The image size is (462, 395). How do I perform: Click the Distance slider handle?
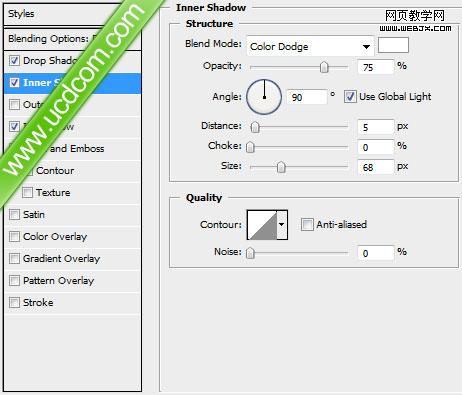[255, 127]
